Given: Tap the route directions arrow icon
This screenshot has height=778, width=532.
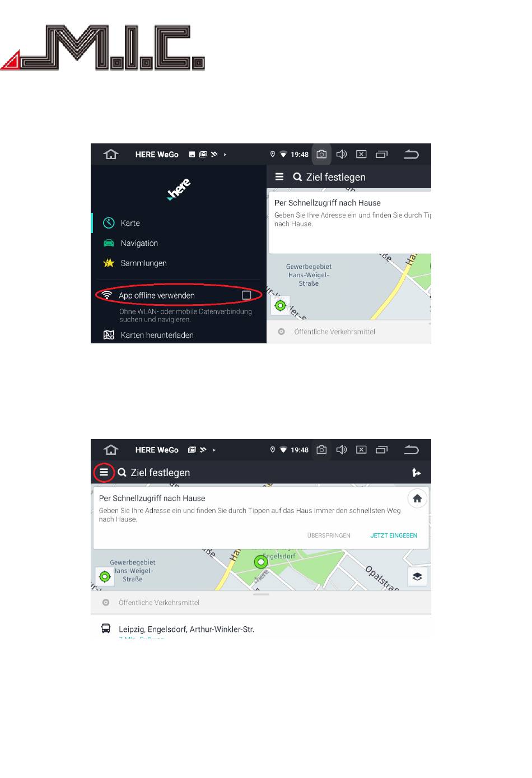Looking at the screenshot, I should click(416, 473).
